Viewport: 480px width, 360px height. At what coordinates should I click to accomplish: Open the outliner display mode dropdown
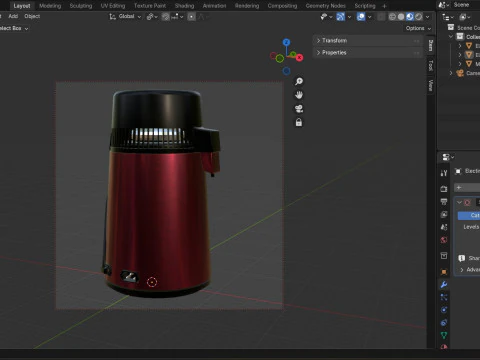pos(447,17)
